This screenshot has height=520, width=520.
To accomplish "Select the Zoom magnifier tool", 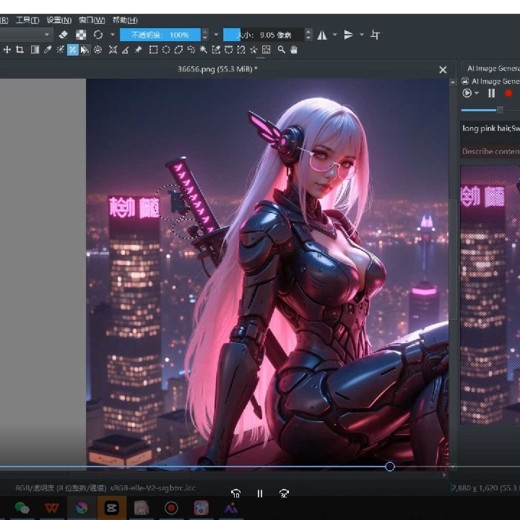I will (x=281, y=50).
